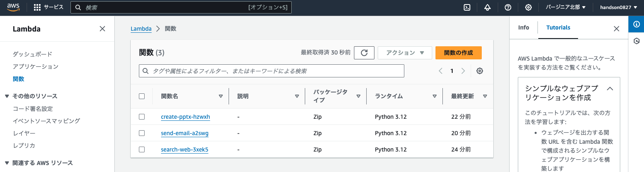Click page number 1
The height and width of the screenshot is (172, 644).
[452, 71]
